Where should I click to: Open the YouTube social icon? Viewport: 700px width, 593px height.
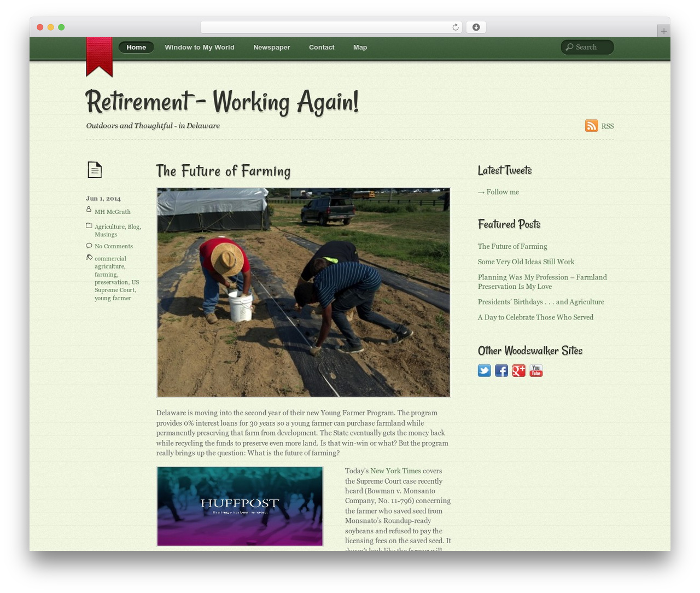click(536, 371)
